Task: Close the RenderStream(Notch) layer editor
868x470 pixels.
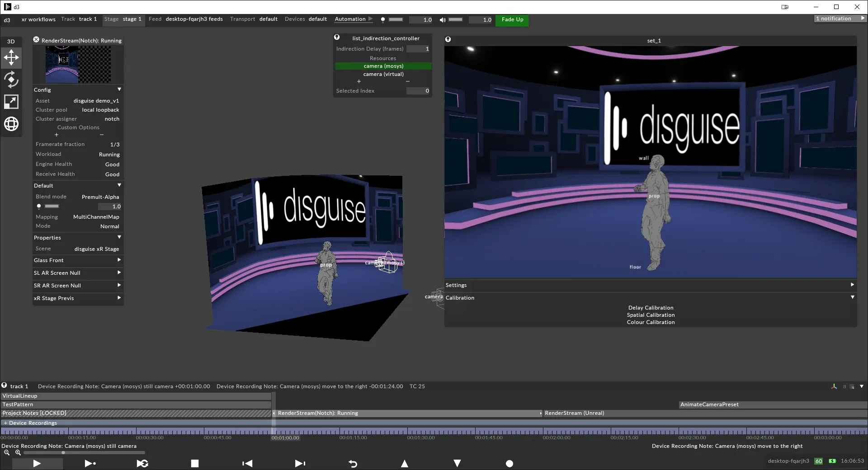Action: [36, 40]
